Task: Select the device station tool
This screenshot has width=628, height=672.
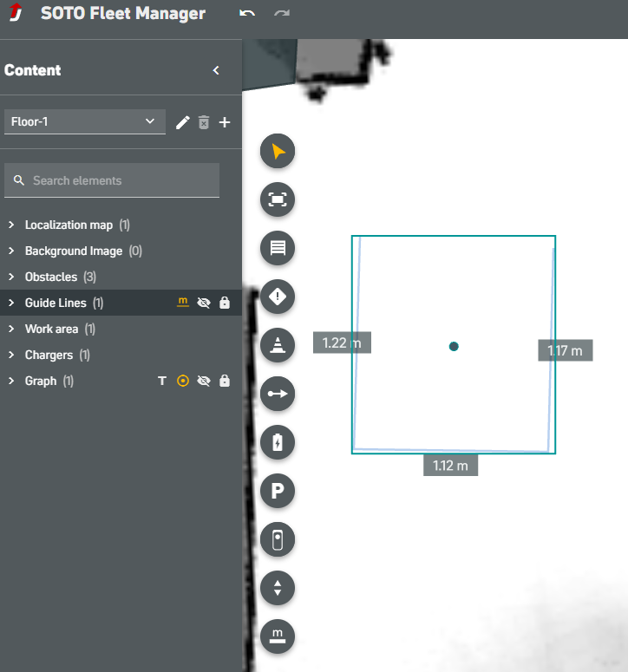Action: tap(278, 539)
